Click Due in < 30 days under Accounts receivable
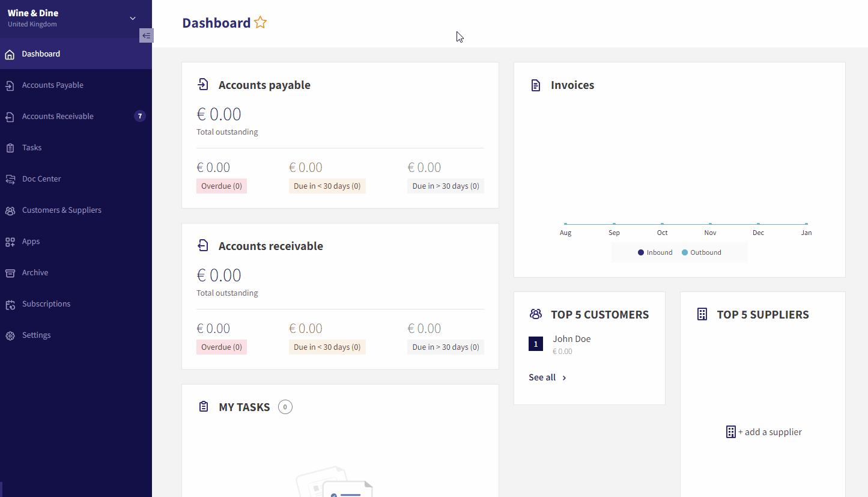Screen dimensions: 868x497 pos(327,347)
